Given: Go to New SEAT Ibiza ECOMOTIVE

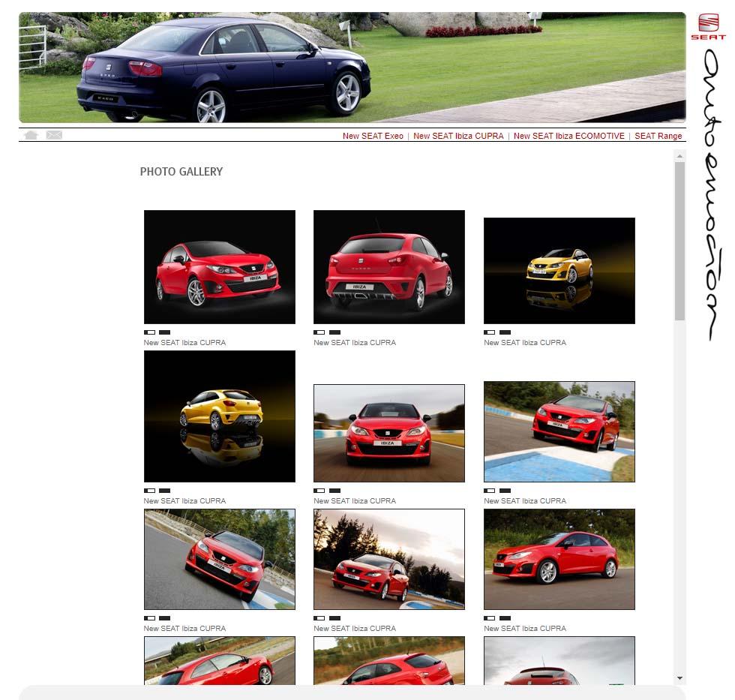Looking at the screenshot, I should pos(568,136).
